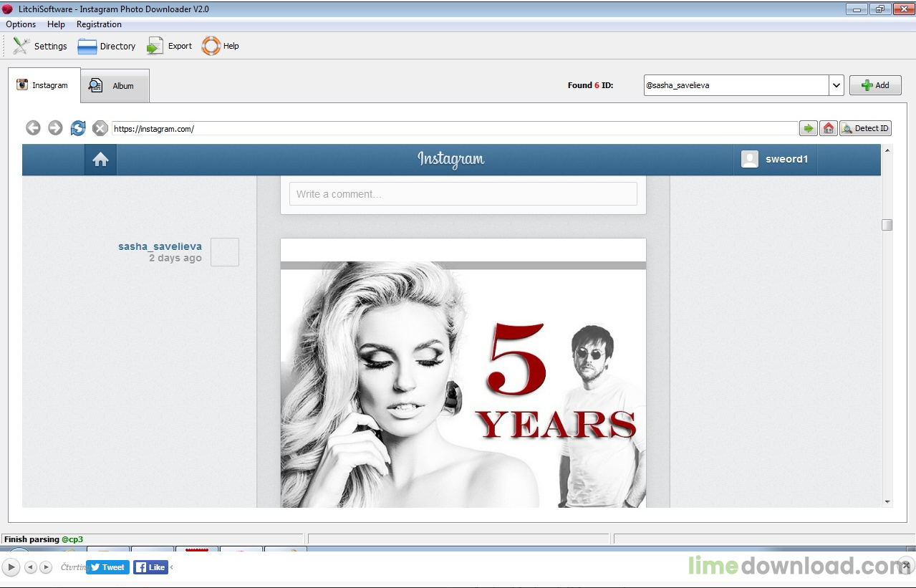
Task: Click the Write a comment field
Action: point(463,194)
